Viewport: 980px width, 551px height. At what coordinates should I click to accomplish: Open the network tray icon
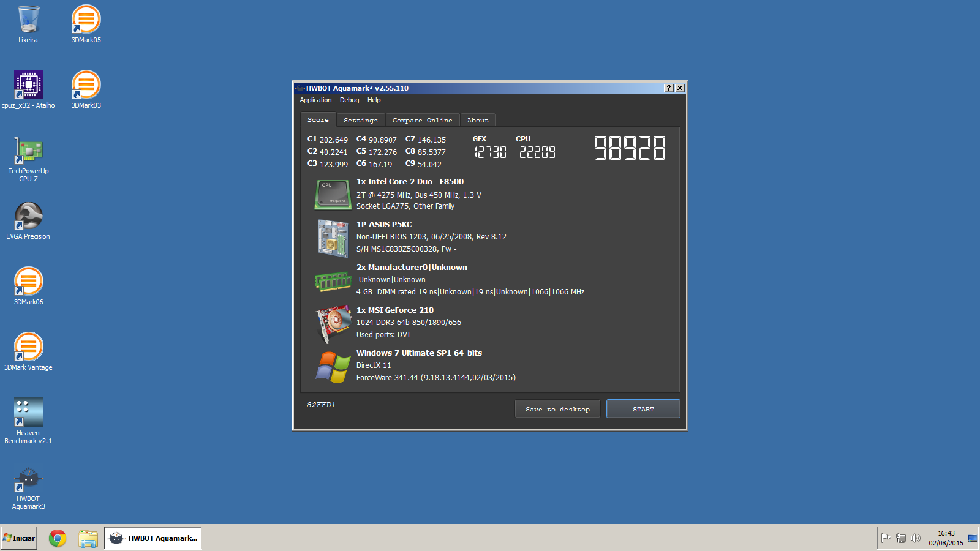tap(900, 538)
